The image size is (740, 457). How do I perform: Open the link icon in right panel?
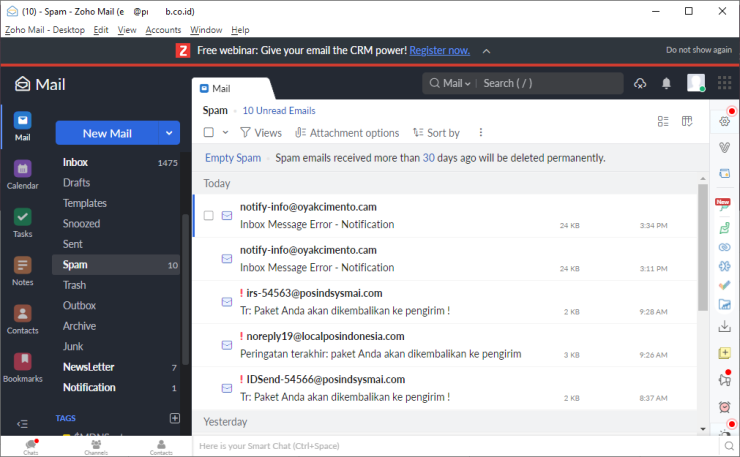[x=724, y=247]
